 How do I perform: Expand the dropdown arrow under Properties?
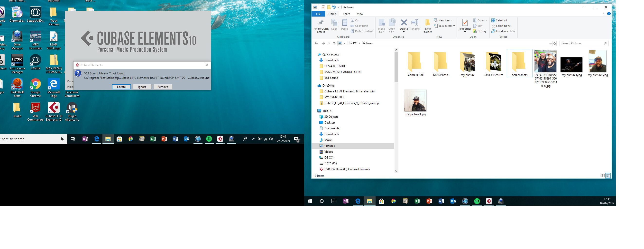465,32
